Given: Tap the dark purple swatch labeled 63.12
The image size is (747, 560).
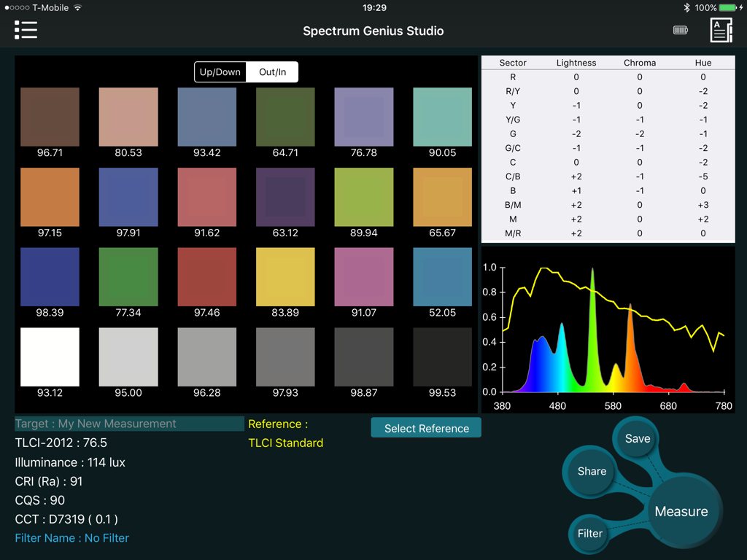Looking at the screenshot, I should (x=285, y=197).
